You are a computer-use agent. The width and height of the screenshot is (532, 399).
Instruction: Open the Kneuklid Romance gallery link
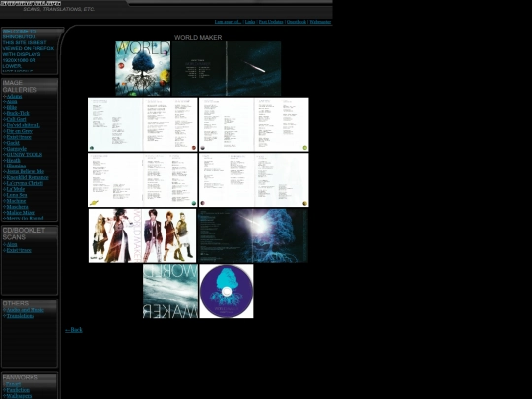(x=28, y=177)
